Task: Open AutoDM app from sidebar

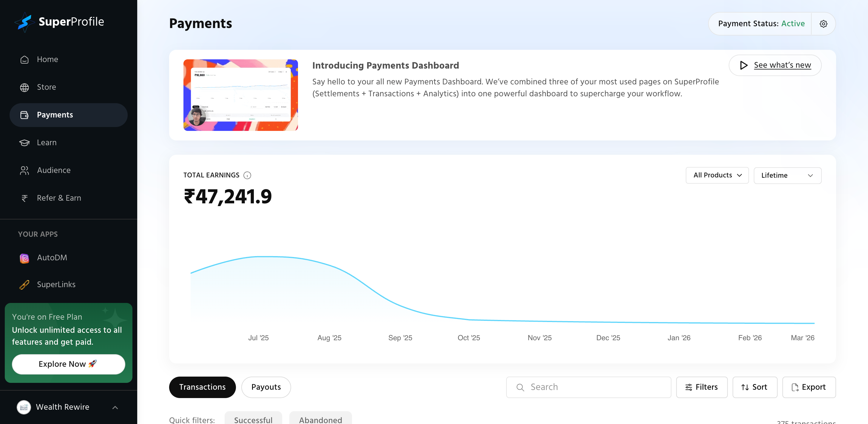Action: (x=52, y=258)
